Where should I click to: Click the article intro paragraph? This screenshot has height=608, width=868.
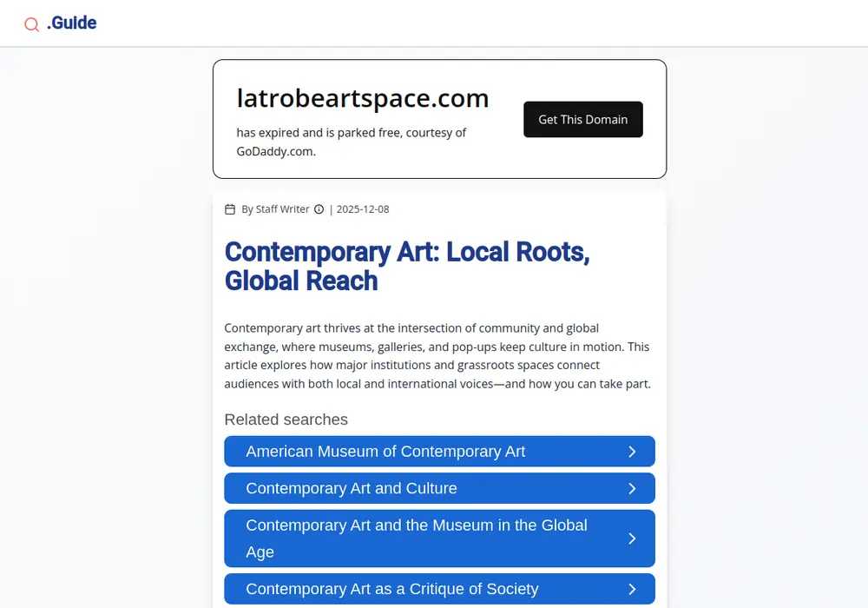(437, 356)
